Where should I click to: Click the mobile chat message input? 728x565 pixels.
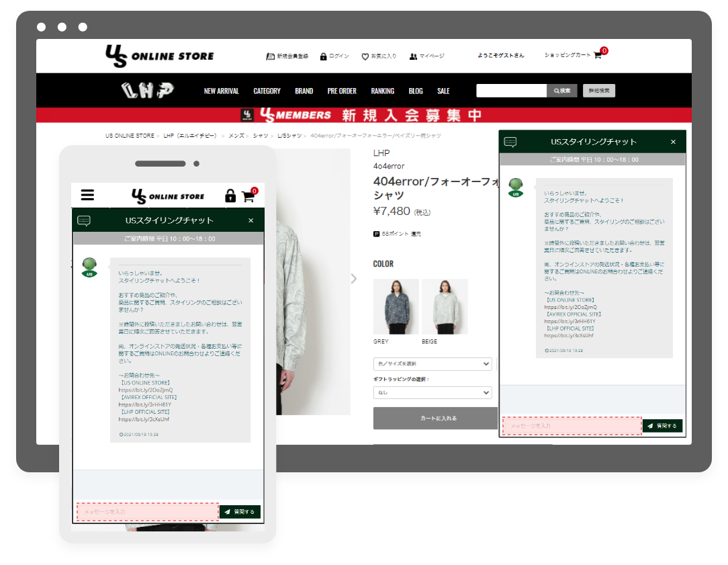coord(148,512)
